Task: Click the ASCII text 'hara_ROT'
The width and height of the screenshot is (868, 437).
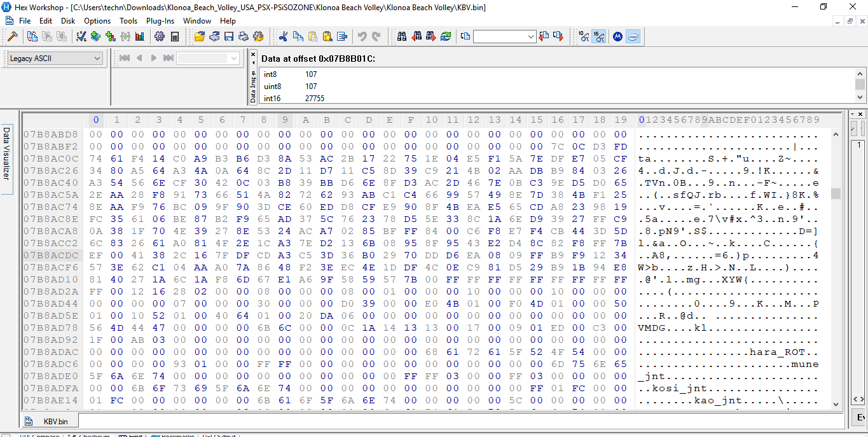Action: click(x=777, y=352)
